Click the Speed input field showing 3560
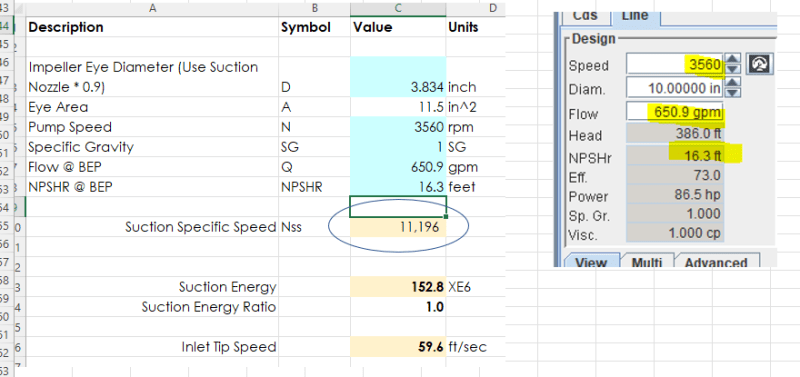800x377 pixels. [x=675, y=65]
